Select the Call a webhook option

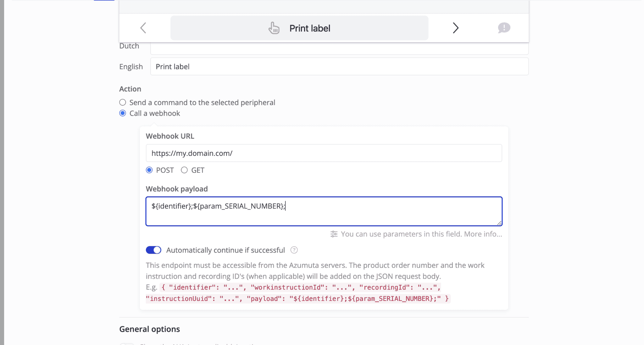122,113
